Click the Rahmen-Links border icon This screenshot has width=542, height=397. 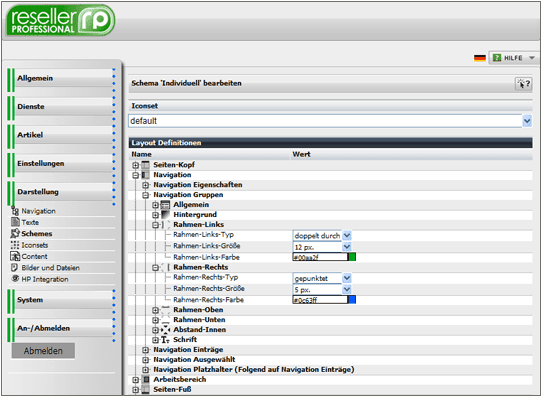166,225
